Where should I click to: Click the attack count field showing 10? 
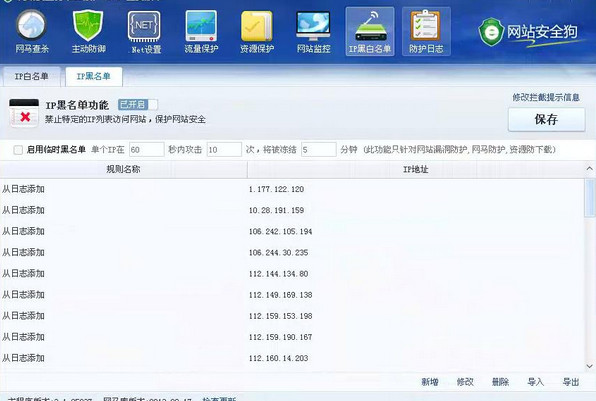pyautogui.click(x=224, y=149)
